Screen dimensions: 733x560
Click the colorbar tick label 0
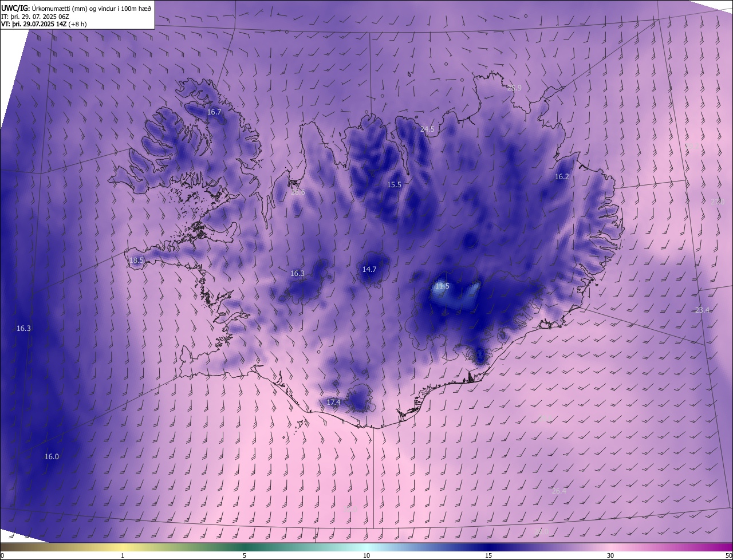coord(2,556)
